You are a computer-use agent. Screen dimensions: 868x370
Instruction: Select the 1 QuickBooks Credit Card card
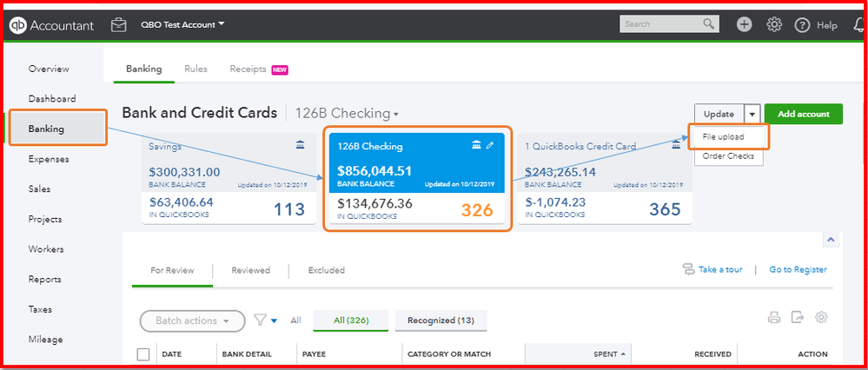click(604, 178)
